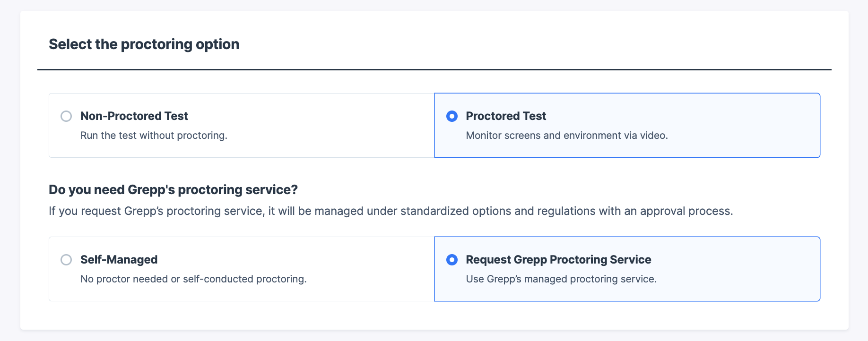
Task: Click "No proctor needed or self-conducted proctoring." text
Action: 193,279
